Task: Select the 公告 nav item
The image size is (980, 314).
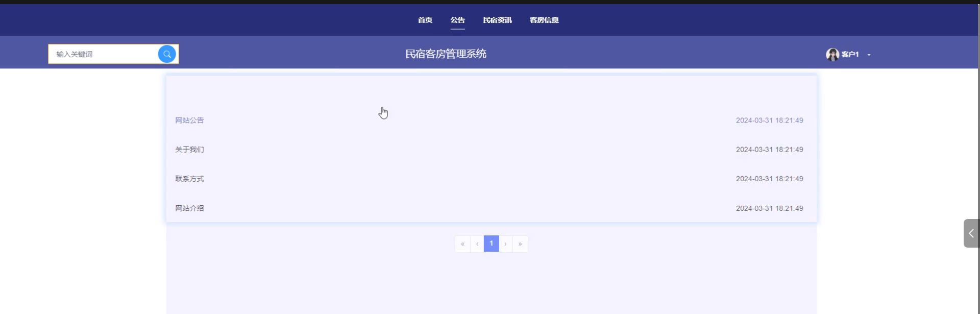Action: point(457,20)
